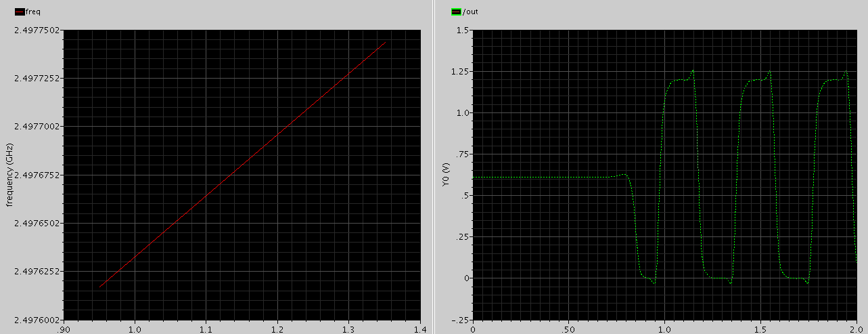Click the divider between the two plots
Viewport: 868px width, 334px height.
(x=434, y=167)
